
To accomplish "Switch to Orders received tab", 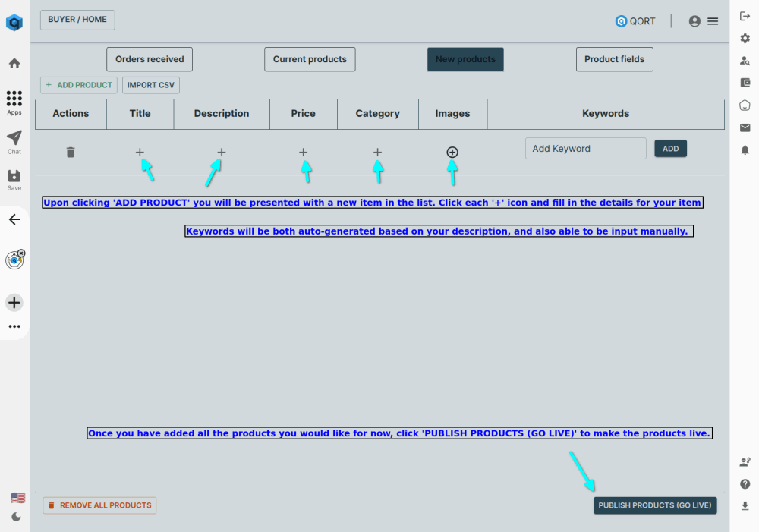I will 150,59.
